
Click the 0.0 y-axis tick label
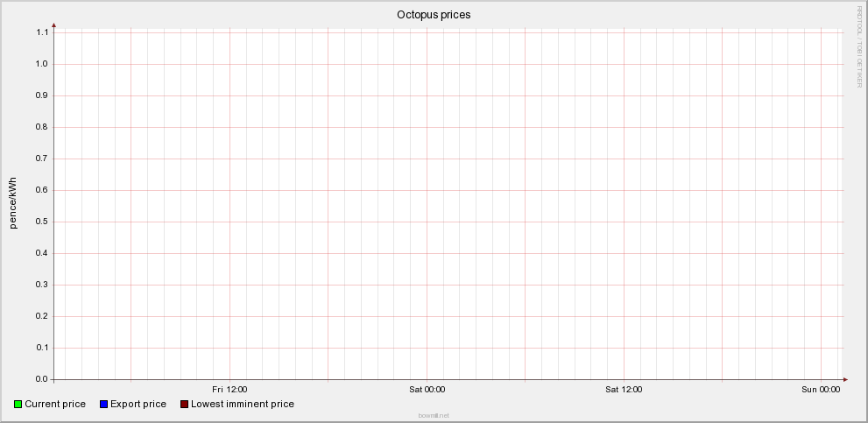(x=41, y=379)
